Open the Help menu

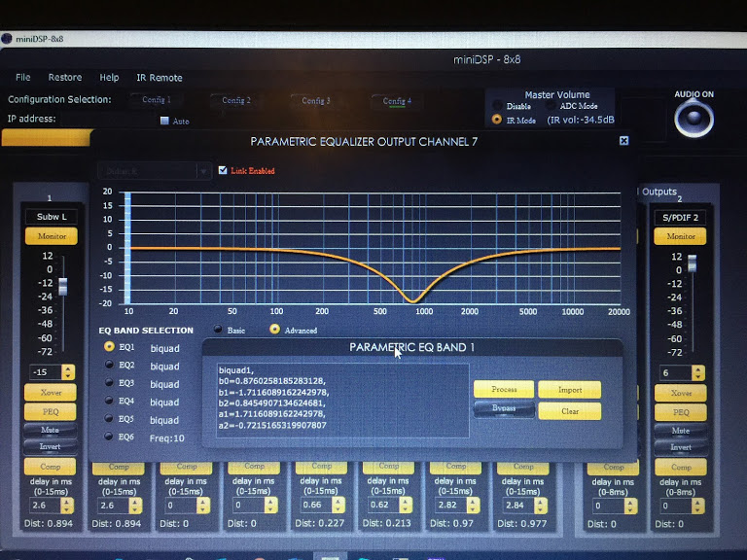tap(109, 77)
